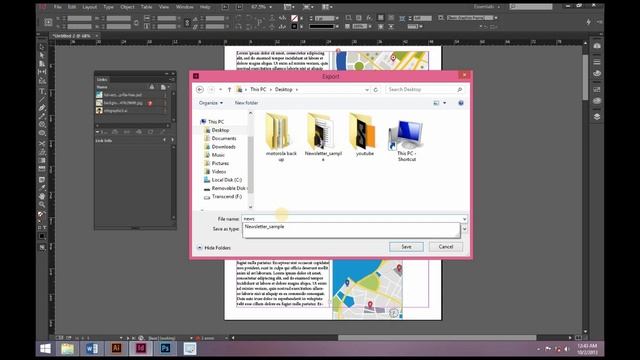Select the Rectangle Frame tool
Screen dimensions: 640x360
pyautogui.click(x=42, y=124)
